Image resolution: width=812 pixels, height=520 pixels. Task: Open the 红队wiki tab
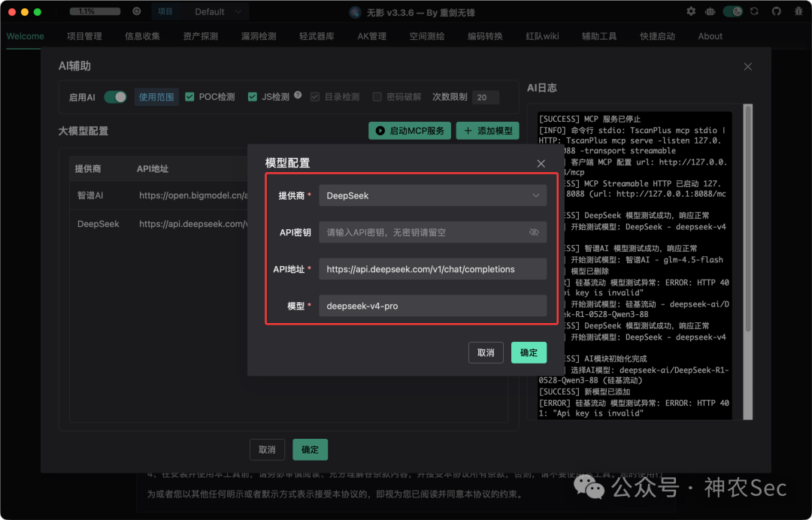click(542, 36)
